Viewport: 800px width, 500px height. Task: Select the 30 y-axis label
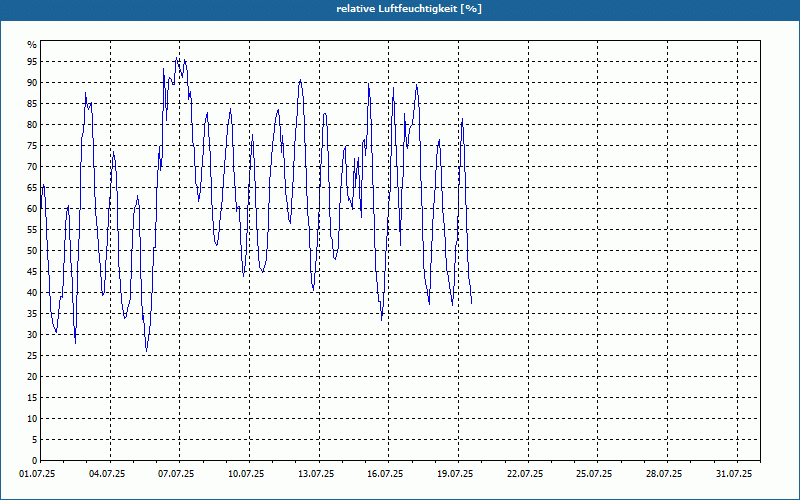32,335
